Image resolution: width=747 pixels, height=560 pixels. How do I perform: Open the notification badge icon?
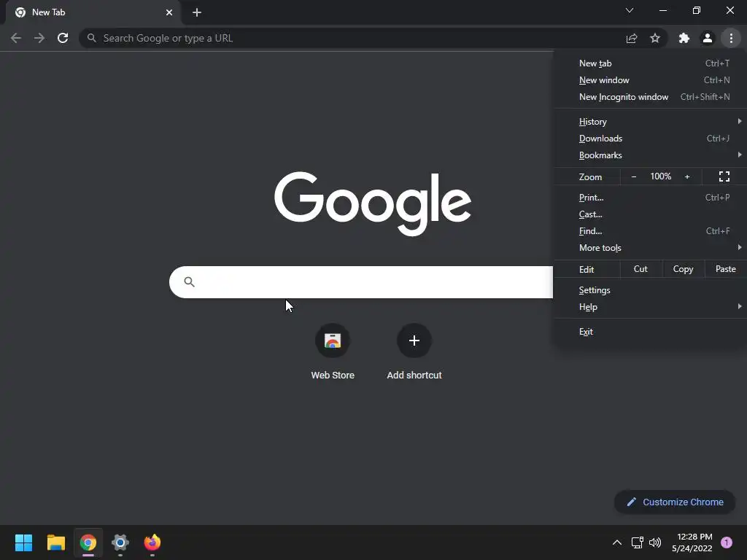tap(727, 542)
